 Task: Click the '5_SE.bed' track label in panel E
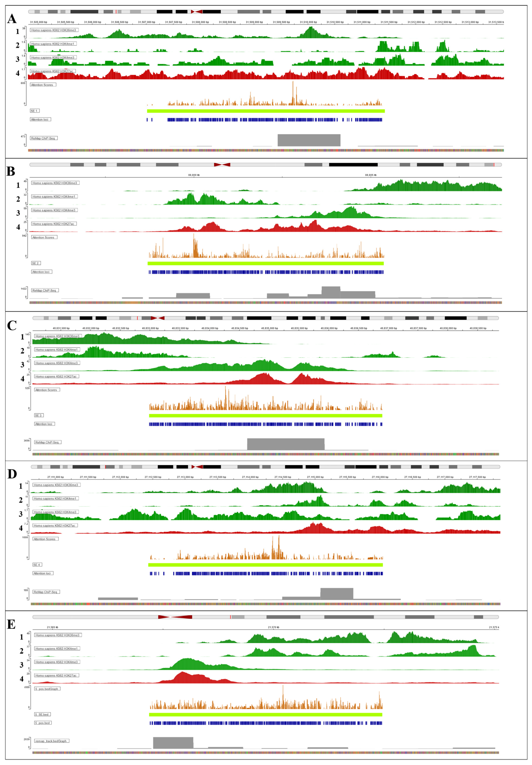click(x=43, y=714)
